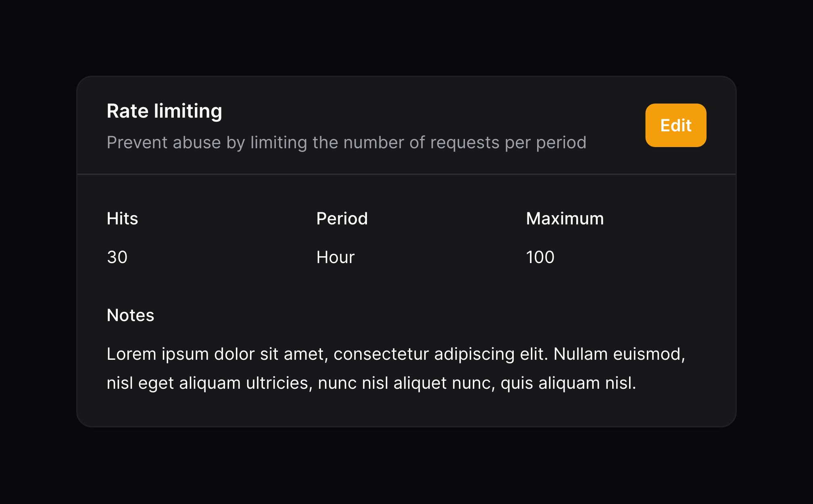
Task: Click the Hits value 30
Action: (117, 257)
